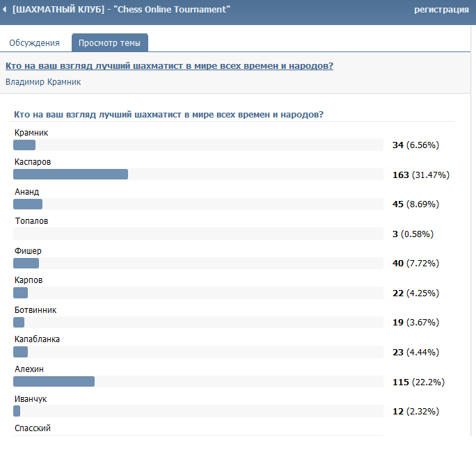Switch to the Обсуждения tab
The width and height of the screenshot is (476, 452).
coord(34,43)
